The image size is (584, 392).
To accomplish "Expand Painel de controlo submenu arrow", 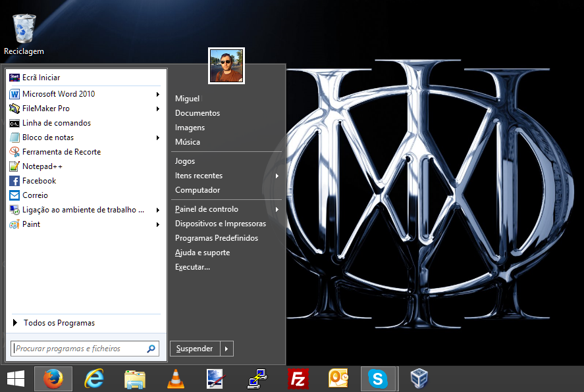I will tap(277, 210).
